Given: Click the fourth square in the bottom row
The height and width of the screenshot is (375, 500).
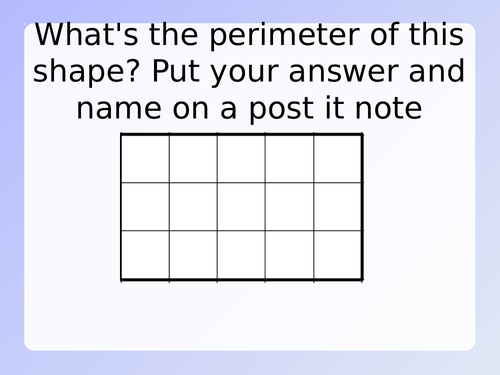Looking at the screenshot, I should (289, 255).
